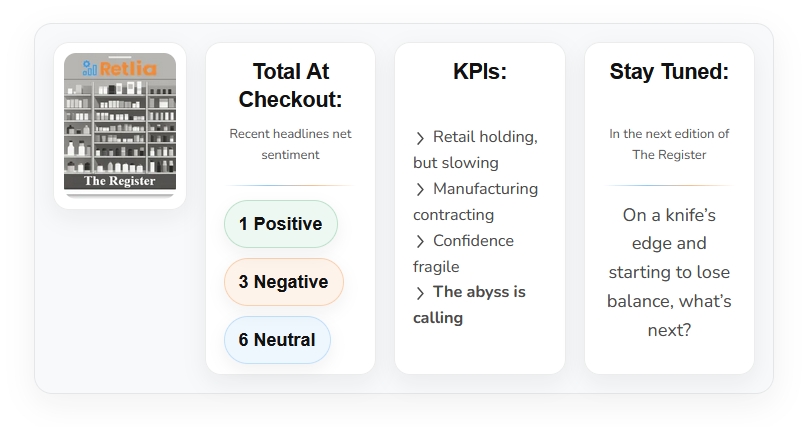Screen dimensions: 806x427
Task: Click the chevron before Manufacturing contracting
Action: point(420,189)
